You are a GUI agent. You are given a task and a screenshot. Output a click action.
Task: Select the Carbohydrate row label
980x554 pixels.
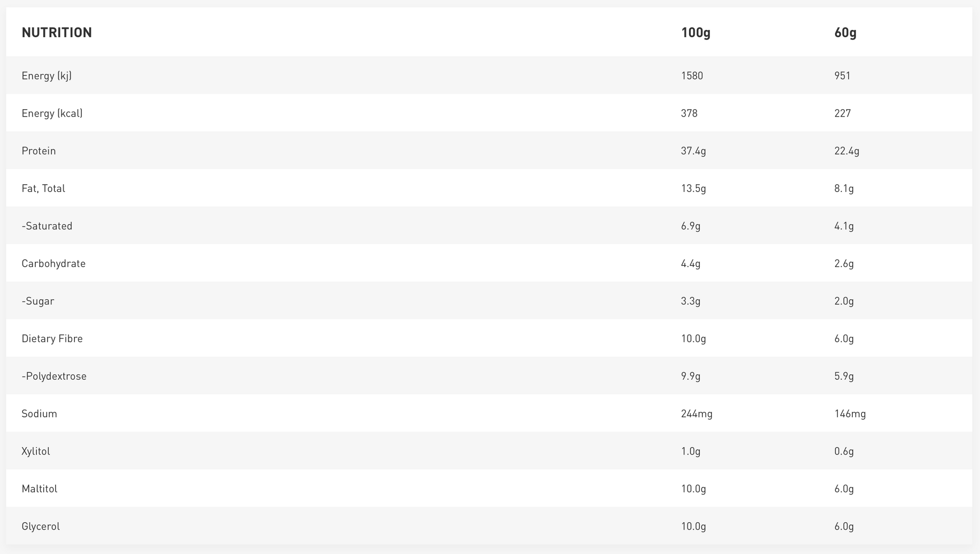pos(53,264)
